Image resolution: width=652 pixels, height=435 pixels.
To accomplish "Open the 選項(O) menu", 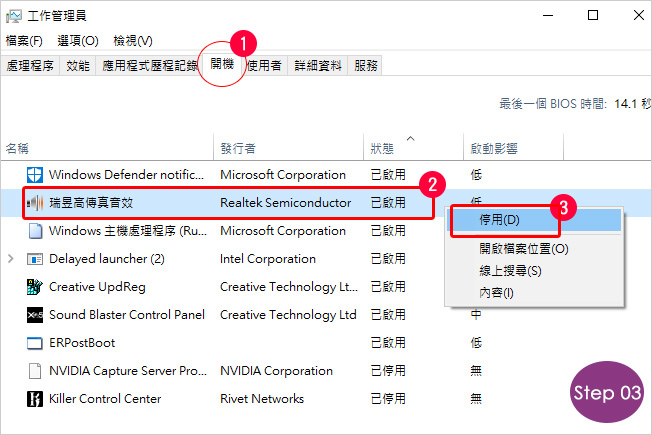I will click(x=78, y=41).
